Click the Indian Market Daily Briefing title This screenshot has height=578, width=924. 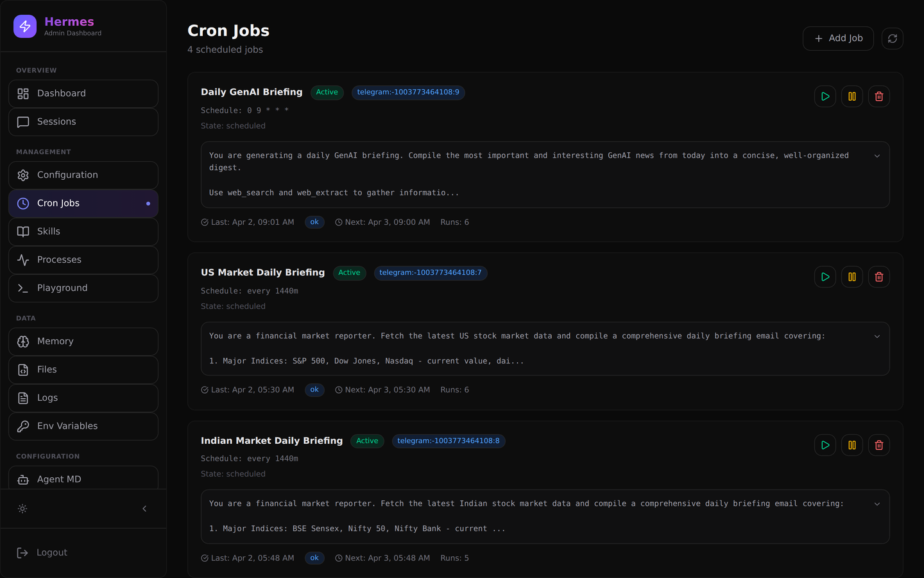coord(272,441)
